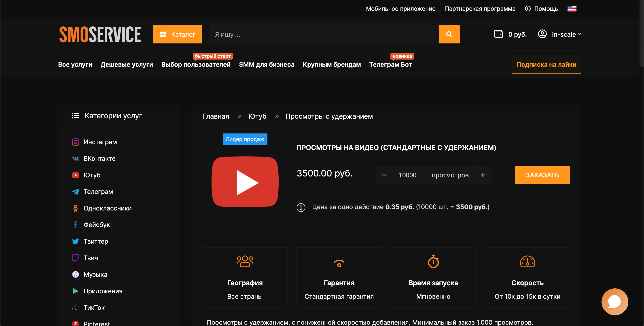The width and height of the screenshot is (644, 326).
Task: Open the VKontakte category icon
Action: (76, 159)
